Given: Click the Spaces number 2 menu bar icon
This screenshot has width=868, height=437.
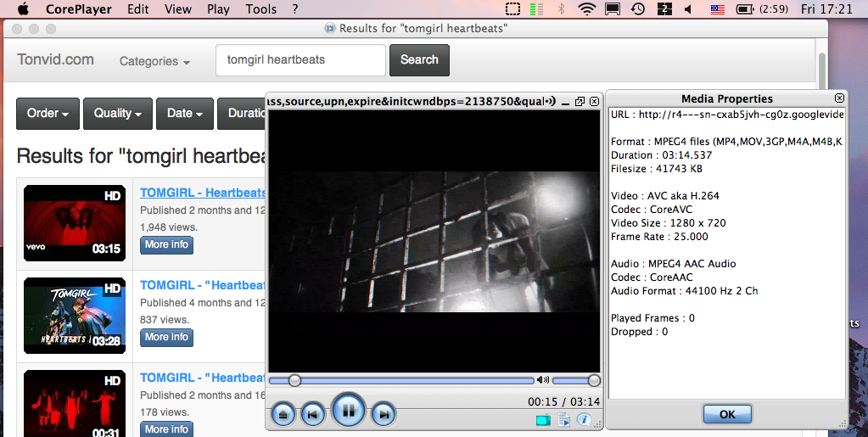Looking at the screenshot, I should click(x=664, y=8).
